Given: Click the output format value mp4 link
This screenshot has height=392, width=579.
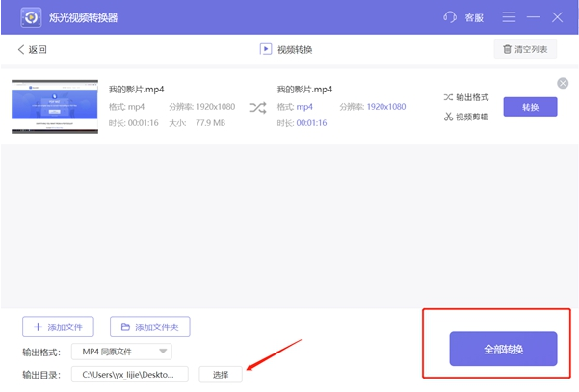Looking at the screenshot, I should tap(304, 107).
